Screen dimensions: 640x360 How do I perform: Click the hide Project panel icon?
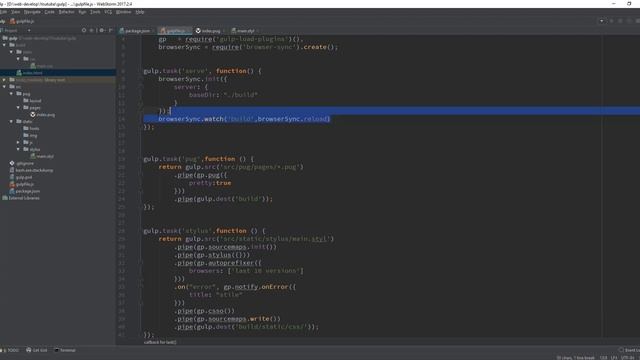pos(111,30)
